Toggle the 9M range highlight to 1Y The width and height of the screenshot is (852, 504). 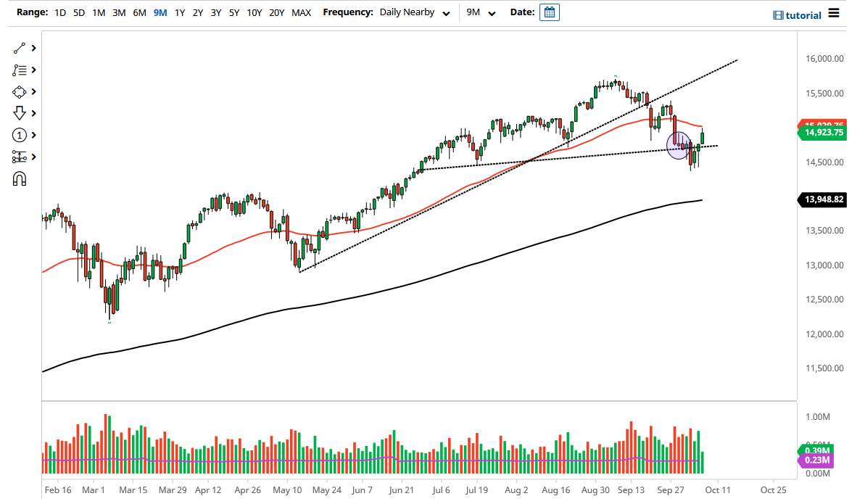180,12
